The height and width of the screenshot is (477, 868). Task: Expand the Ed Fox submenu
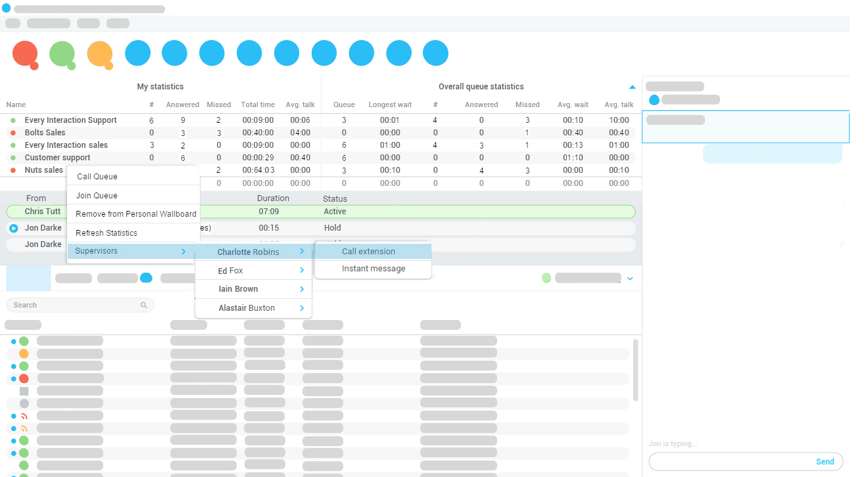[302, 271]
